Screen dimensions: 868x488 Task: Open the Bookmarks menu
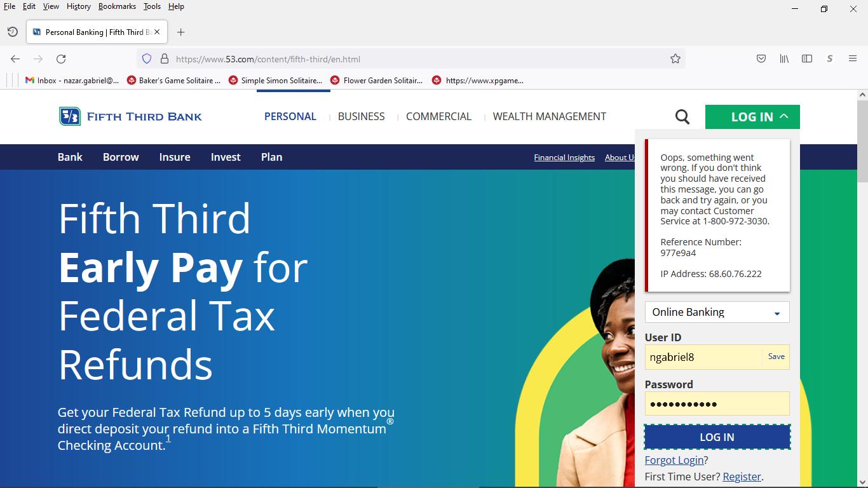click(117, 6)
